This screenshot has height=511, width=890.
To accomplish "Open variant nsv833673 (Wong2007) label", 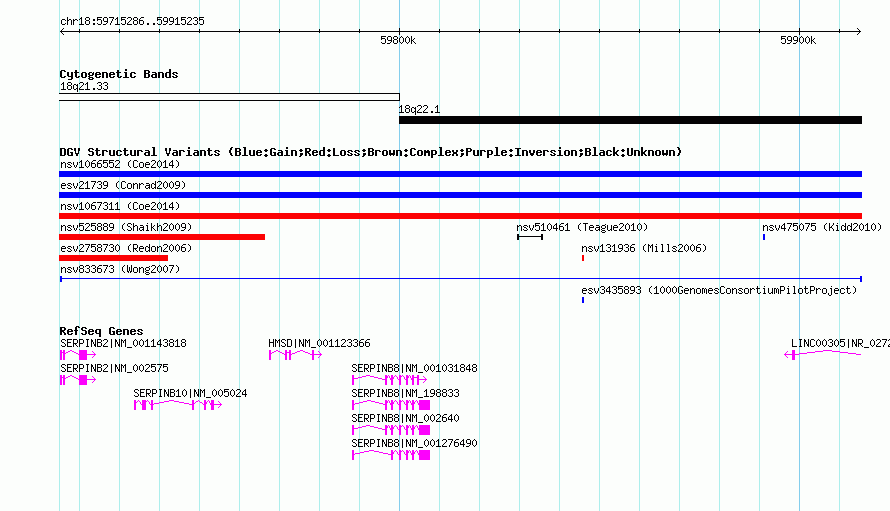I will (120, 269).
